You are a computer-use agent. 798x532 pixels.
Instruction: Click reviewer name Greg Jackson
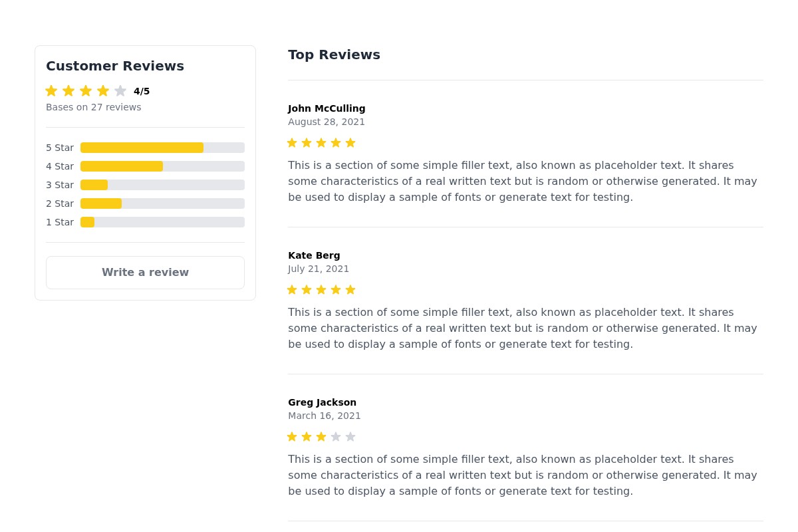pyautogui.click(x=322, y=402)
